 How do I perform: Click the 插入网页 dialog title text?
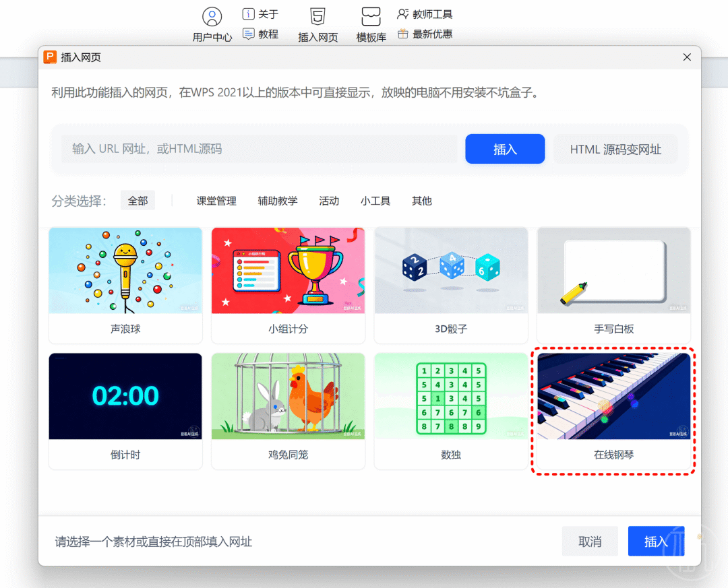tap(81, 57)
